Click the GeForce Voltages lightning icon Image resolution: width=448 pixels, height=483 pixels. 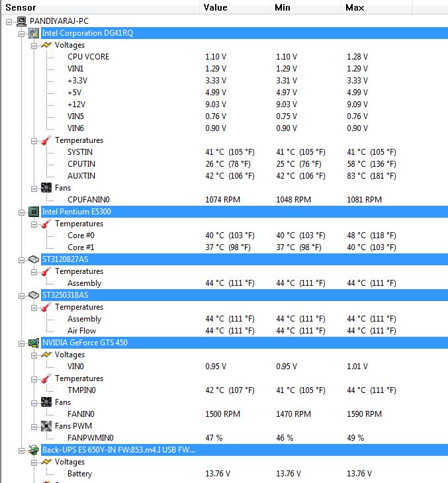click(46, 355)
